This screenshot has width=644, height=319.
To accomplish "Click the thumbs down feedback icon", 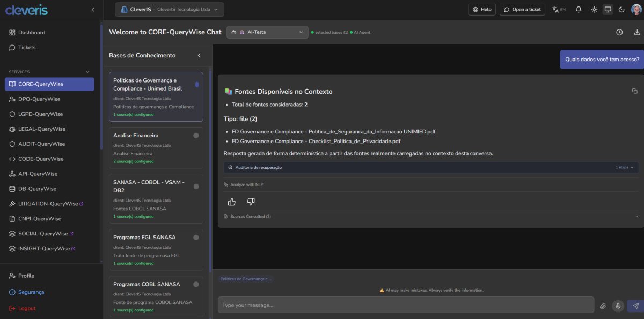I will click(x=251, y=202).
